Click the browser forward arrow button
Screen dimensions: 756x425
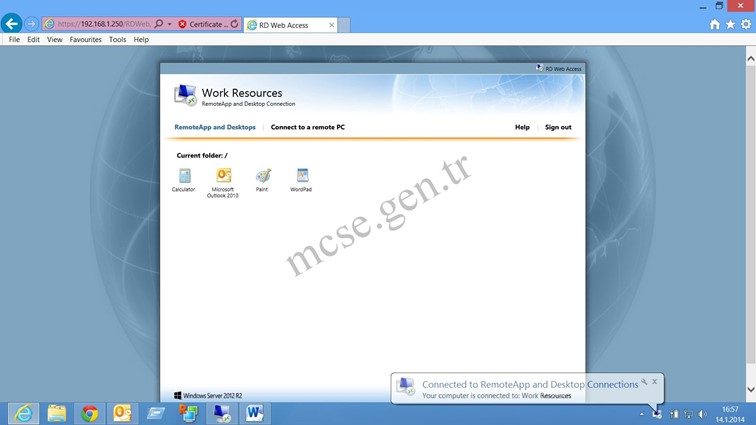pos(31,24)
